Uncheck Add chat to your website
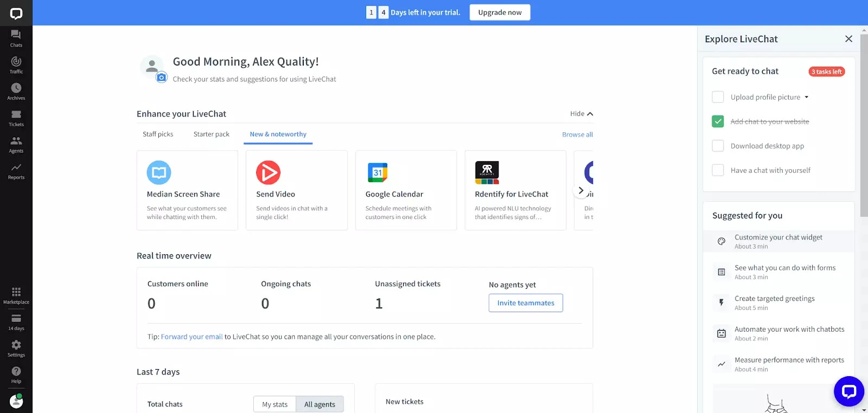The image size is (868, 413). 718,121
